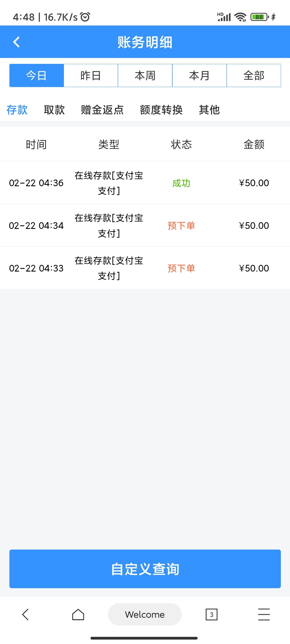Open the browser hamburger menu
The image size is (290, 644).
click(x=264, y=614)
